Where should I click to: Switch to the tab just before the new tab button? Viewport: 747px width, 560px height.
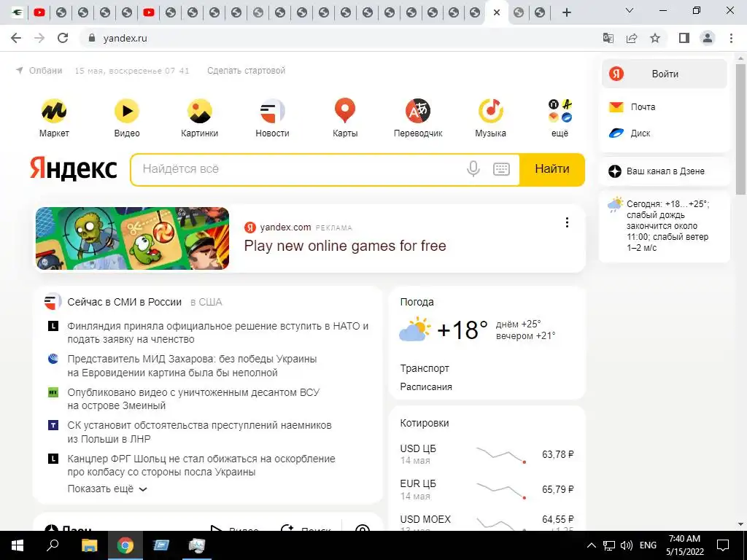pyautogui.click(x=540, y=13)
